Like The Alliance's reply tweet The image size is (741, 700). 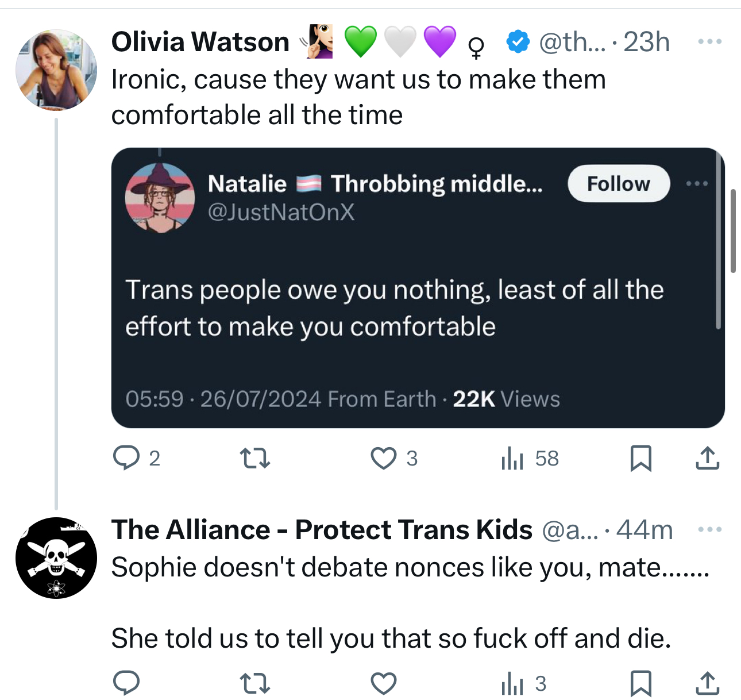(x=384, y=683)
